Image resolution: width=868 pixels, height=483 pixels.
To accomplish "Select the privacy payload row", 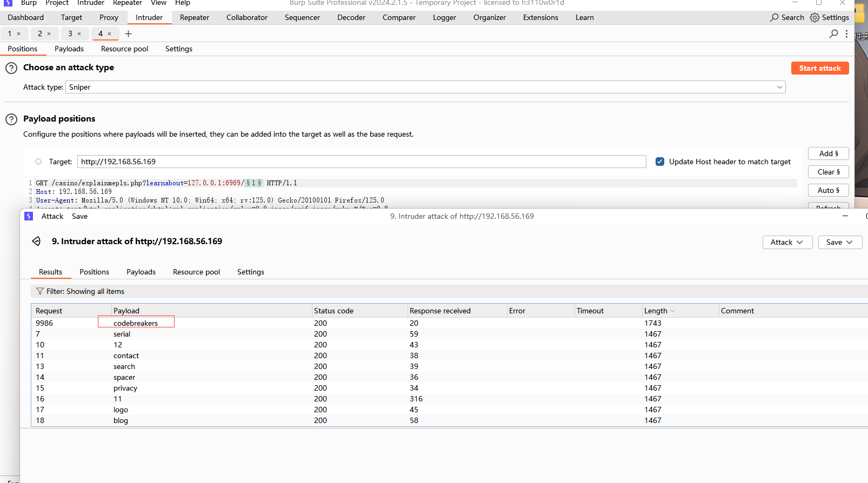I will tap(449, 388).
